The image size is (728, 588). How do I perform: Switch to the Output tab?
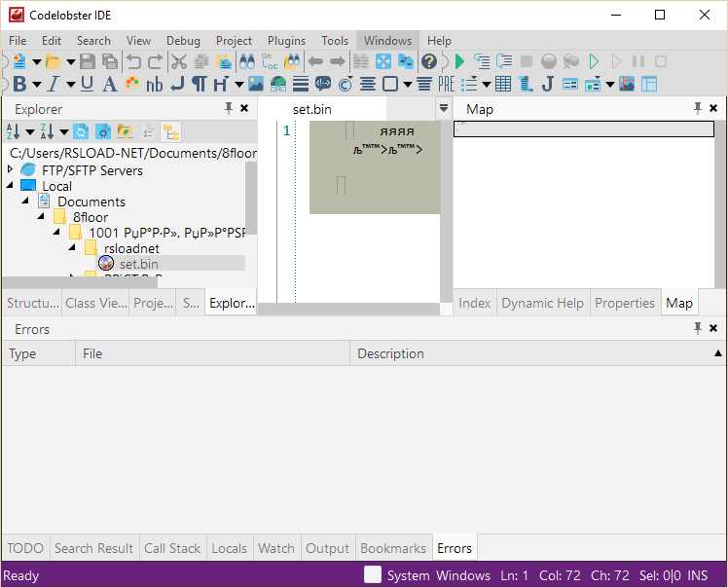click(327, 548)
